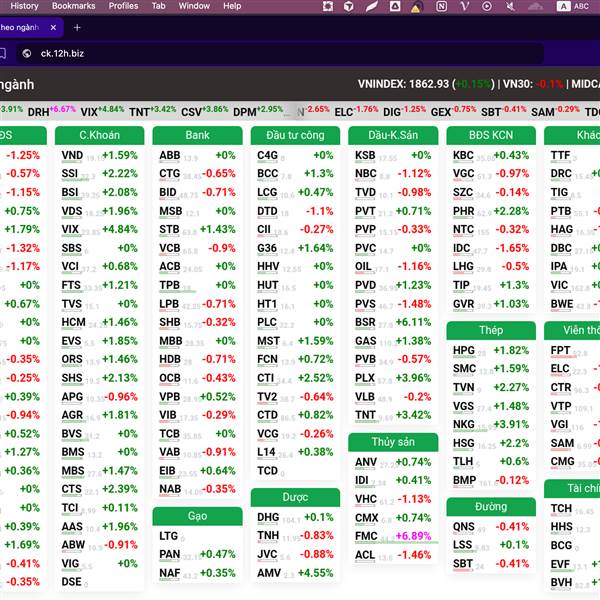Select the 'heo ngành' browser tab
600x600 pixels.
click(x=31, y=28)
